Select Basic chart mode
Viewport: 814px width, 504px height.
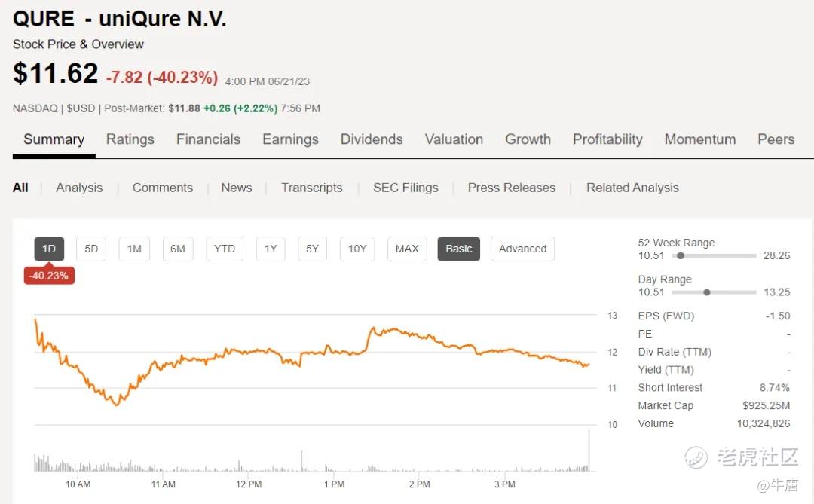(x=458, y=249)
